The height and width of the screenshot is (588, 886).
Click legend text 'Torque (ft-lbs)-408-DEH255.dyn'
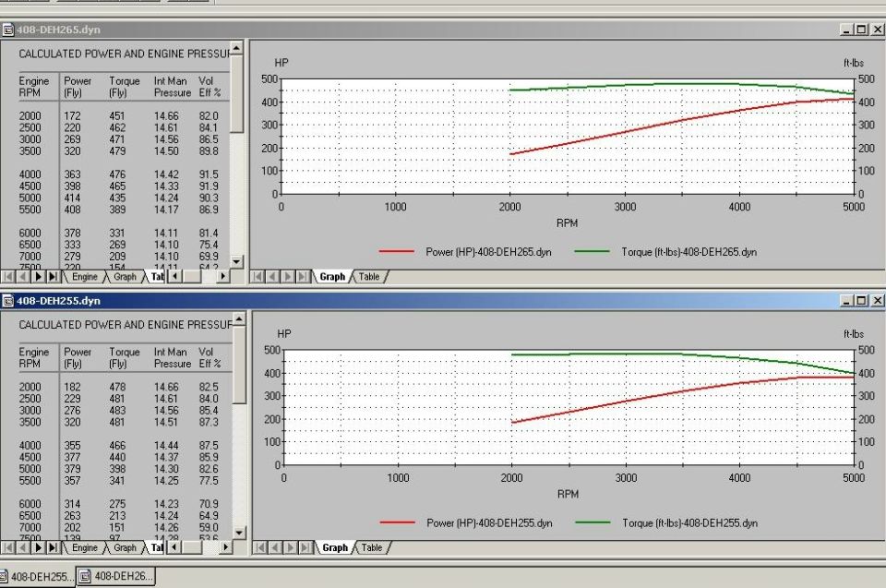(690, 523)
